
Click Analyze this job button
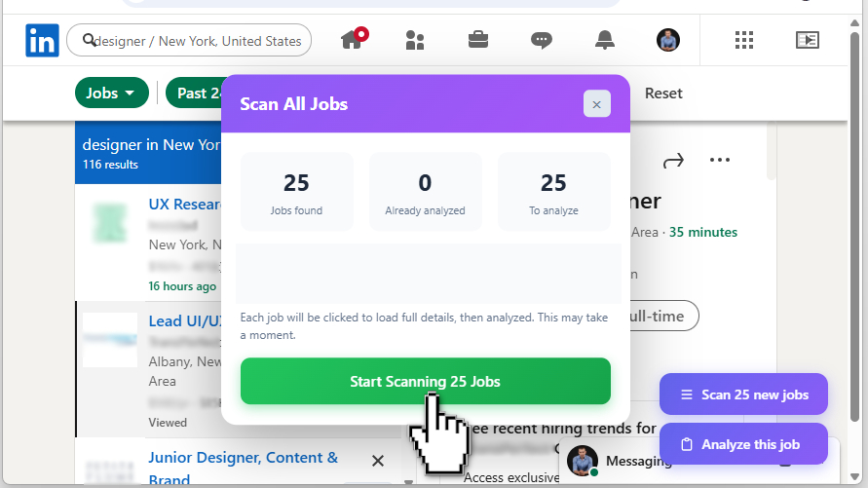click(x=743, y=444)
